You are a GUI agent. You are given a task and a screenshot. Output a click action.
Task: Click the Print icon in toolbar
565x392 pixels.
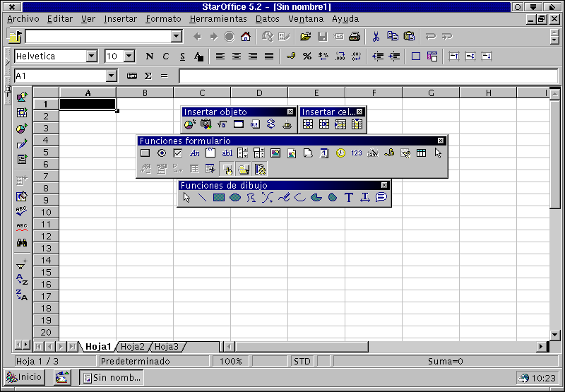pos(355,37)
